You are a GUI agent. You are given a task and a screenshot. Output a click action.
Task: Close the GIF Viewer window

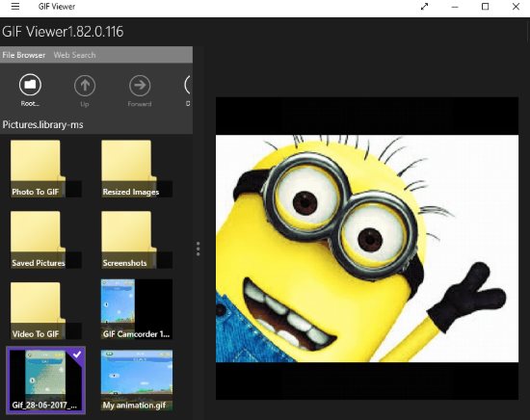(516, 7)
